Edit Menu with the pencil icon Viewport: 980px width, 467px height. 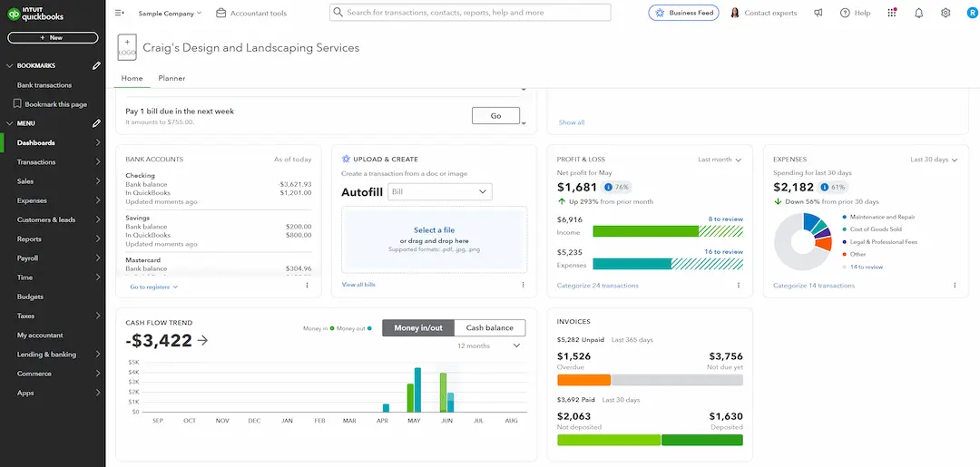tap(96, 123)
